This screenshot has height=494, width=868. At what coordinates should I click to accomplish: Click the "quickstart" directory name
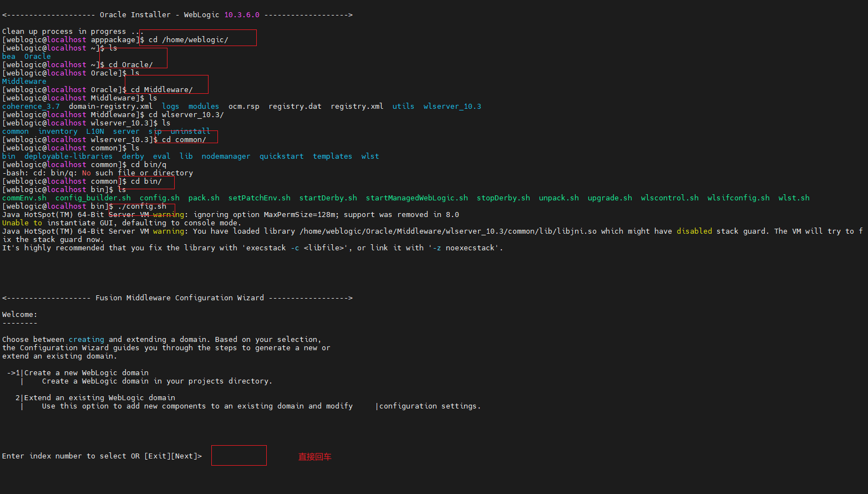282,157
